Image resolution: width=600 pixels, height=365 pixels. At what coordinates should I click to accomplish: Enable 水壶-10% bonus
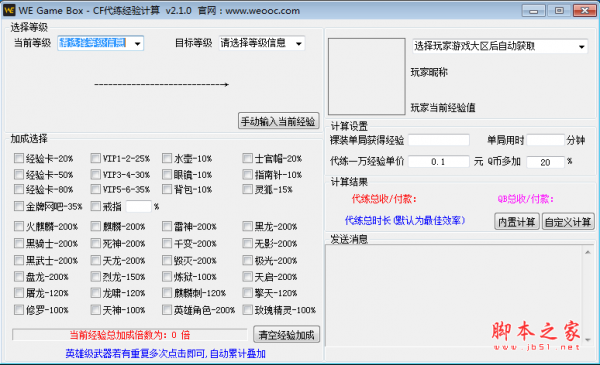pos(167,158)
